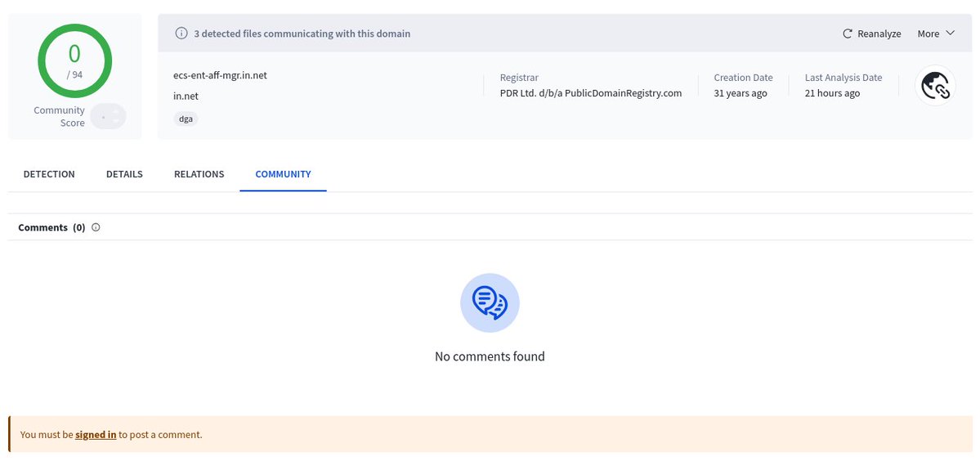Click the No comments found message
This screenshot has width=980, height=470.
490,356
